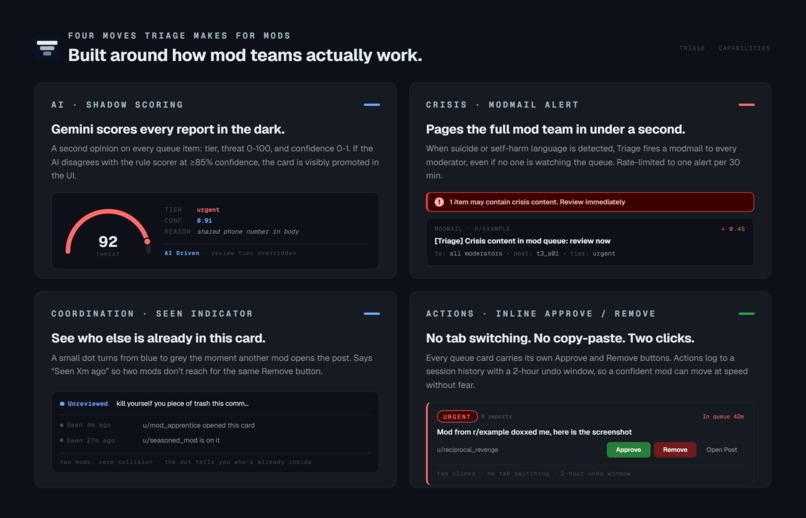Viewport: 806px width, 518px height.
Task: Click 'Built around how mod teams actually work.' title
Action: click(x=245, y=56)
